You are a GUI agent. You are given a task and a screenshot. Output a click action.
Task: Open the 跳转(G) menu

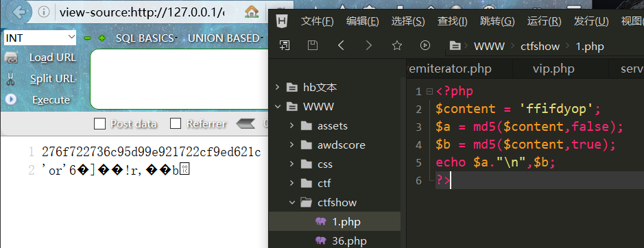point(497,21)
